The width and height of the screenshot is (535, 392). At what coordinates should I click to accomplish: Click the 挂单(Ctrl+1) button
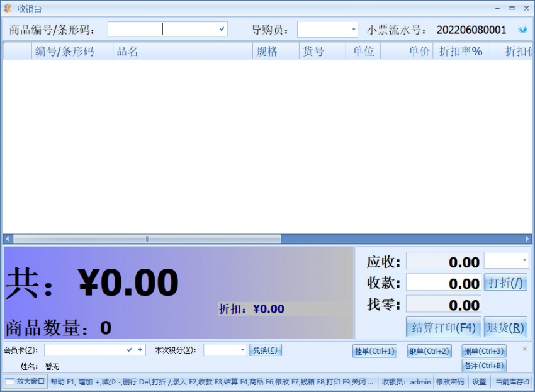pos(374,352)
